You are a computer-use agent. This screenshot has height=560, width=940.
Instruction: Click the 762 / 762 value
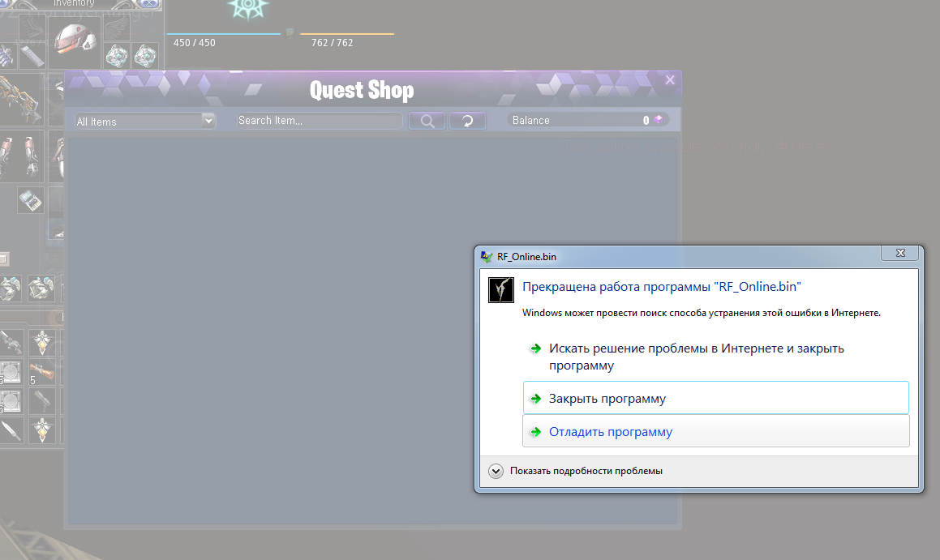pos(332,42)
